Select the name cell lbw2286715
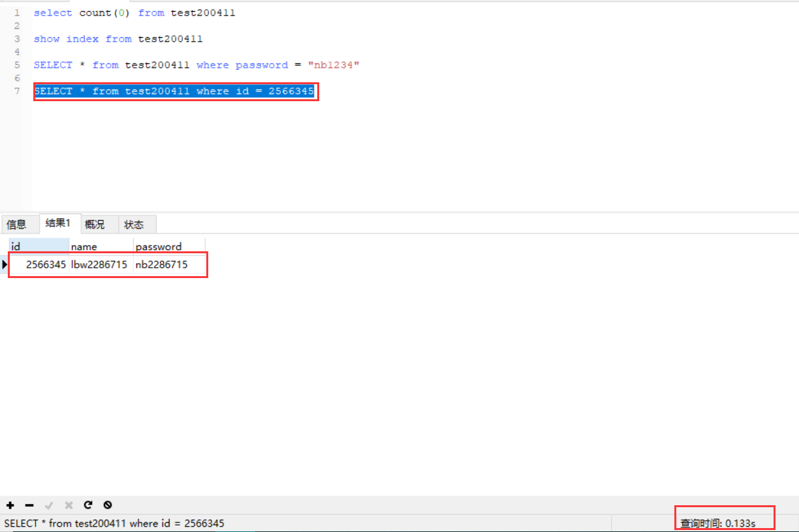 point(101,264)
